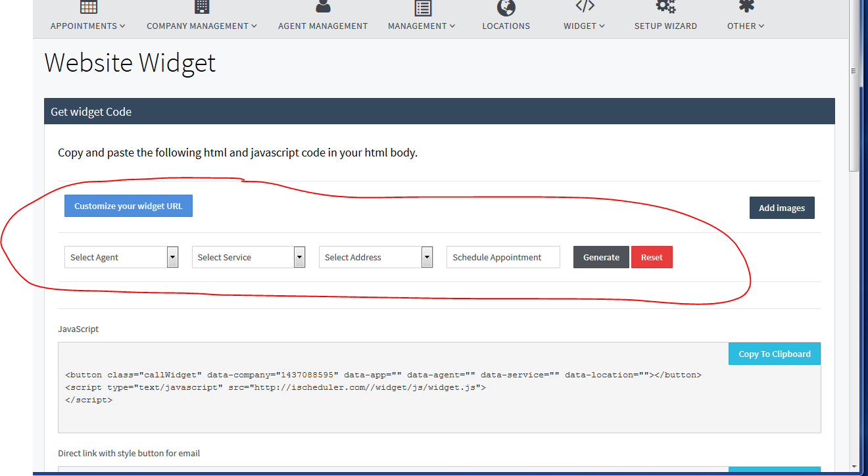Viewport: 868px width, 476px height.
Task: Click the Appointments calendar icon
Action: 88,7
